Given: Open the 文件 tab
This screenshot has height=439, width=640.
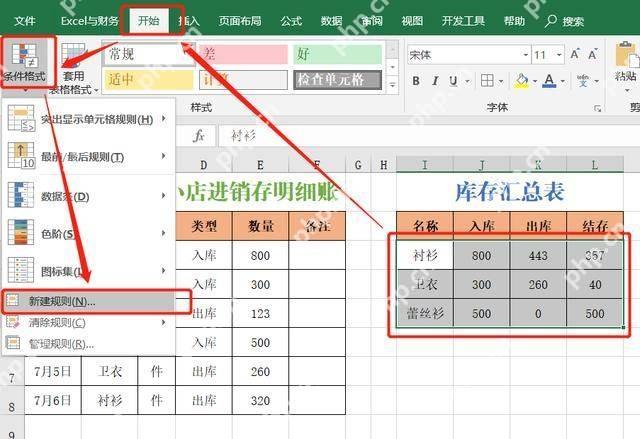Looking at the screenshot, I should (x=25, y=21).
